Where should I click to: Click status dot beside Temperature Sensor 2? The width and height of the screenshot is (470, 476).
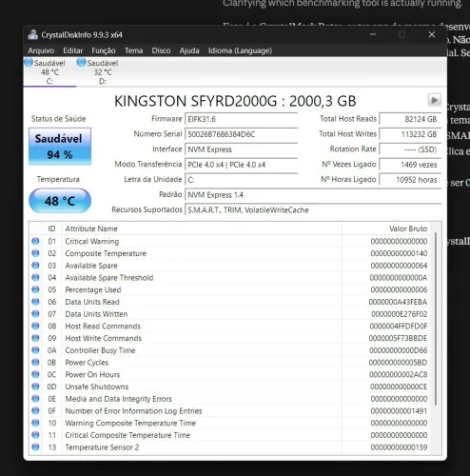tap(35, 446)
